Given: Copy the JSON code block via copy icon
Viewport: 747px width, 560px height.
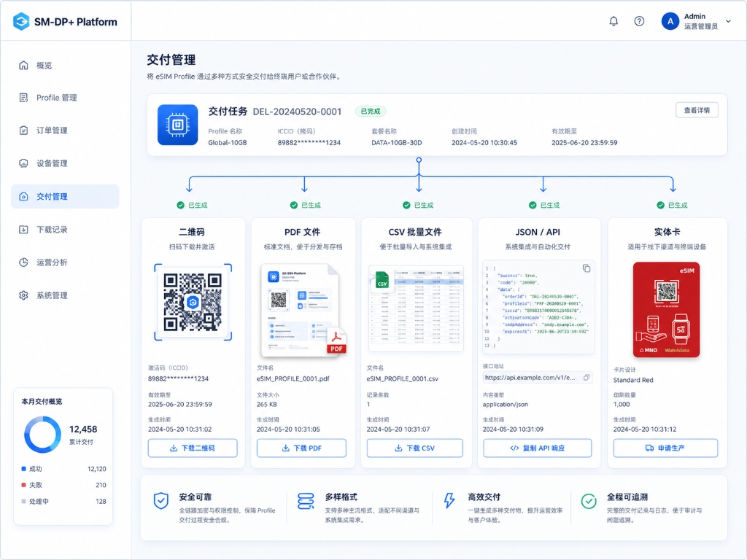Looking at the screenshot, I should click(587, 268).
